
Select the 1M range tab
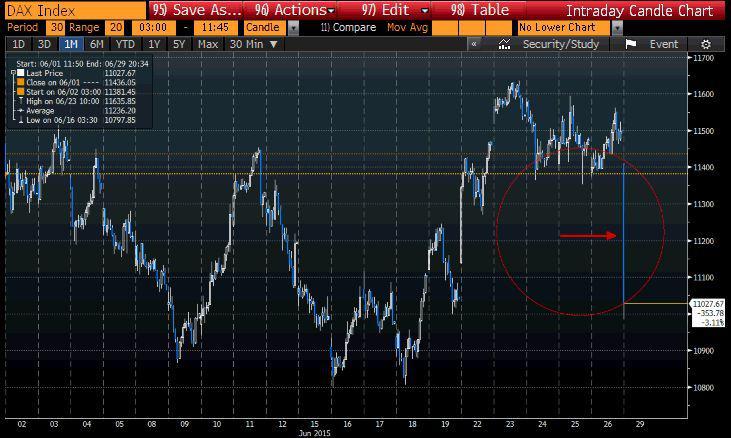70,44
